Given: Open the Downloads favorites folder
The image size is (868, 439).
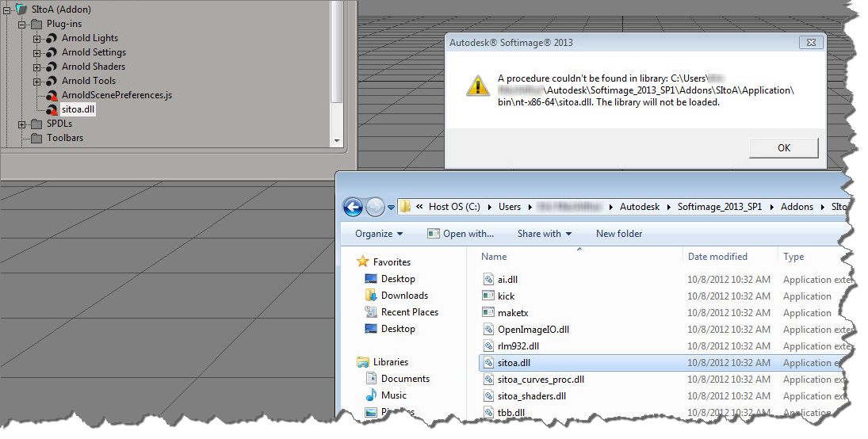Looking at the screenshot, I should coord(404,296).
